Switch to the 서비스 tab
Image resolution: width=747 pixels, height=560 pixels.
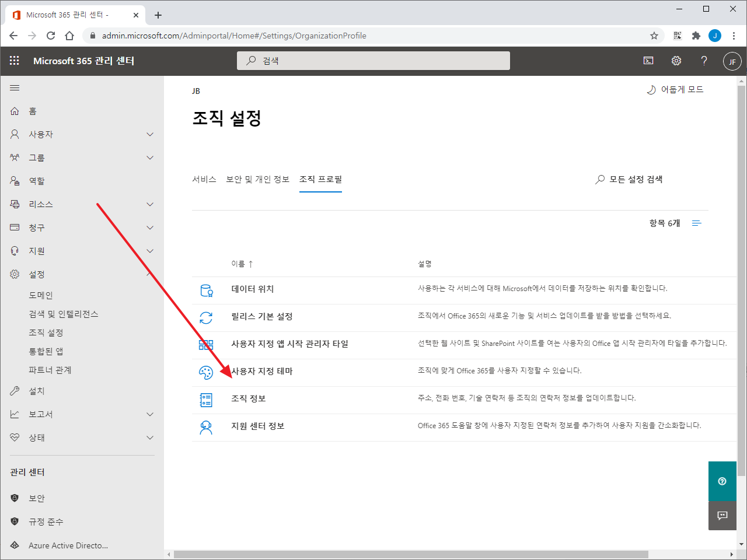(x=204, y=180)
